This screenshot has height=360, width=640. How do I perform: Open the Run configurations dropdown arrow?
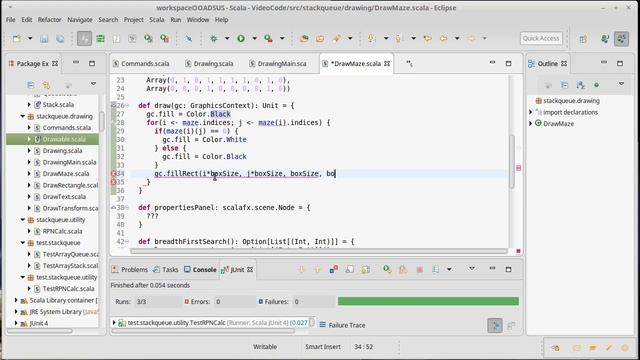tap(254, 38)
